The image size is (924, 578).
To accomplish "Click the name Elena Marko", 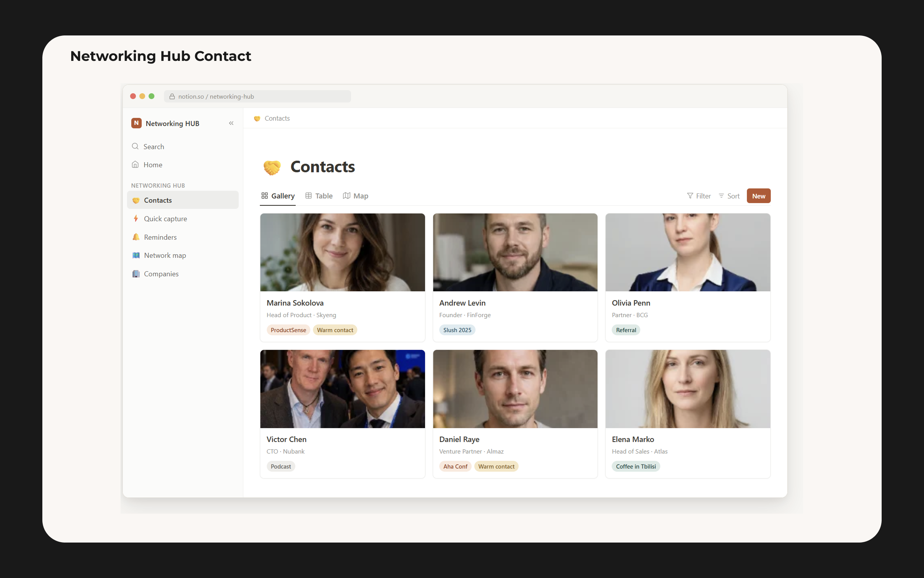I will point(633,439).
